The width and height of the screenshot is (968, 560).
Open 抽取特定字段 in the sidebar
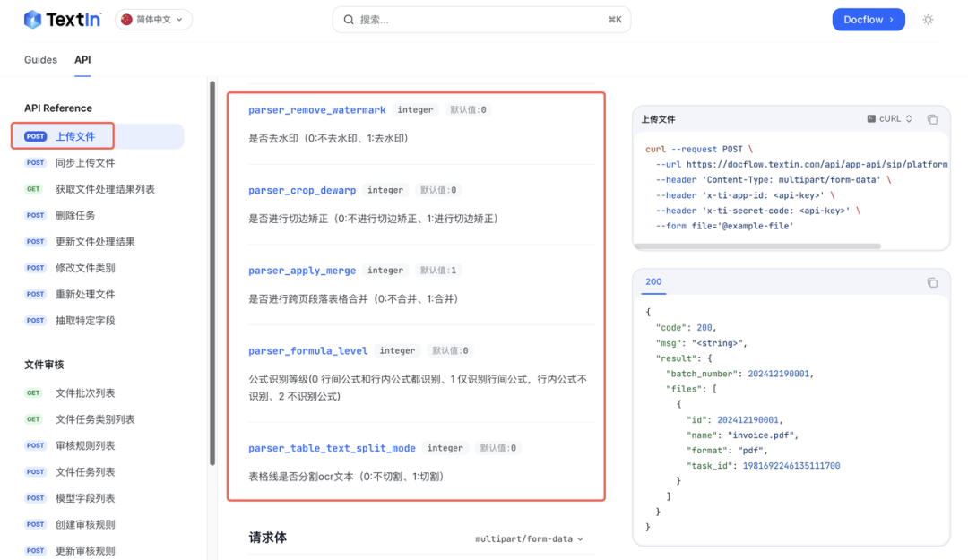tap(85, 321)
